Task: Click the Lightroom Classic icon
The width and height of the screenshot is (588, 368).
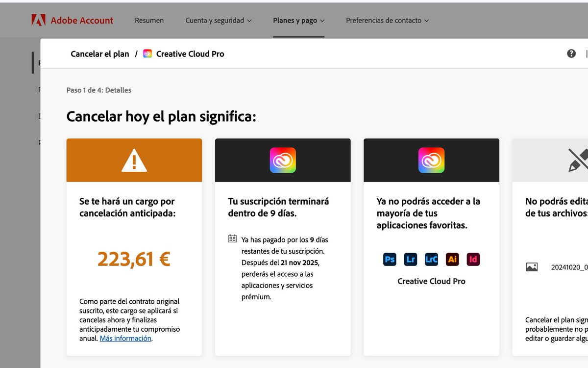Action: point(431,259)
